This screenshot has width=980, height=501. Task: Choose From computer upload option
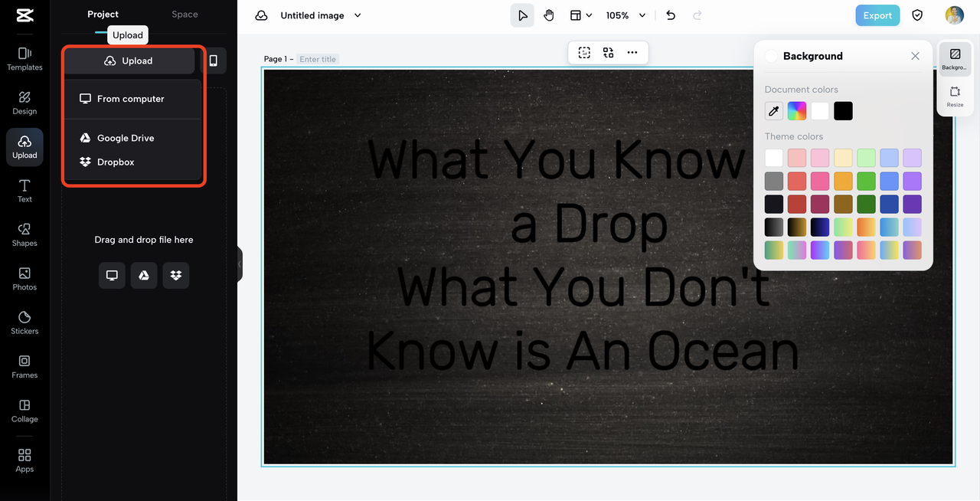tap(130, 99)
